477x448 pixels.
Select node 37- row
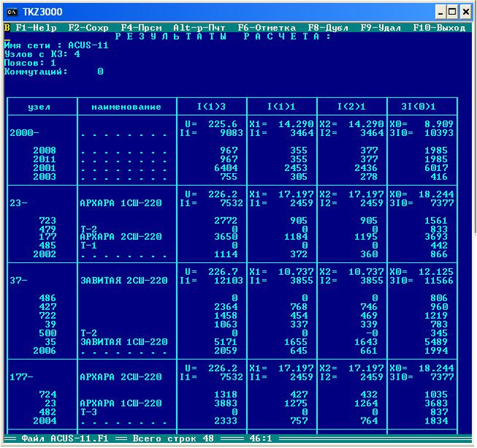click(19, 280)
